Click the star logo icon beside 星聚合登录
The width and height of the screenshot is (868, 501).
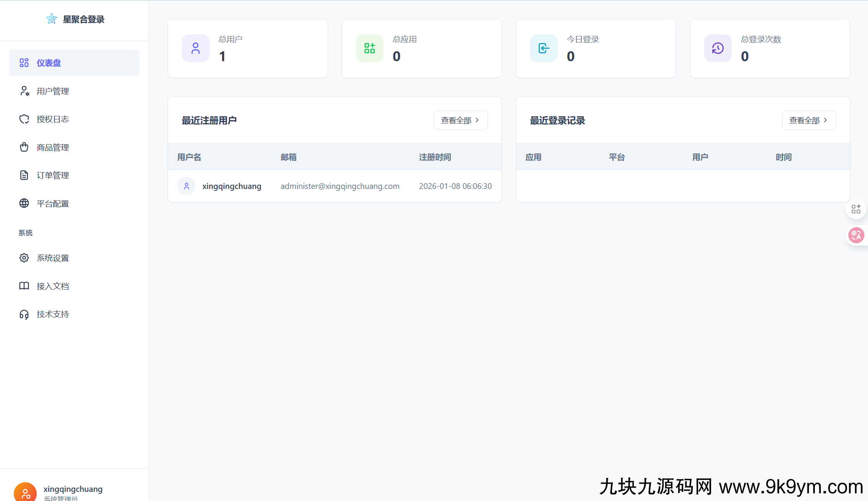[52, 19]
